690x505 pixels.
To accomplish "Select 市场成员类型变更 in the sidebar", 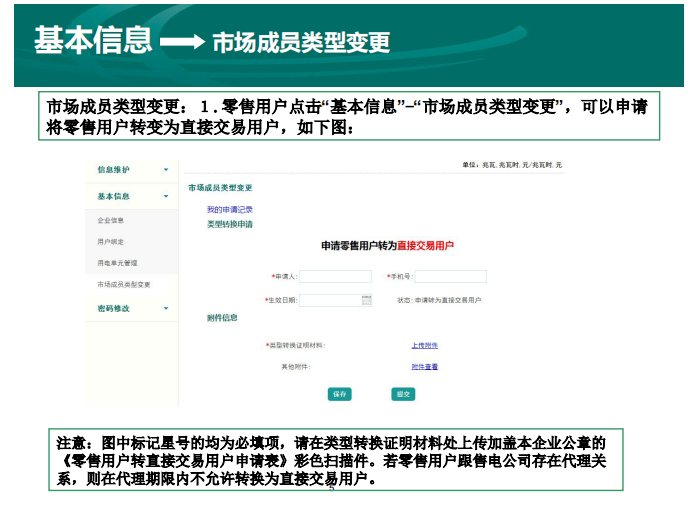I will [x=123, y=285].
